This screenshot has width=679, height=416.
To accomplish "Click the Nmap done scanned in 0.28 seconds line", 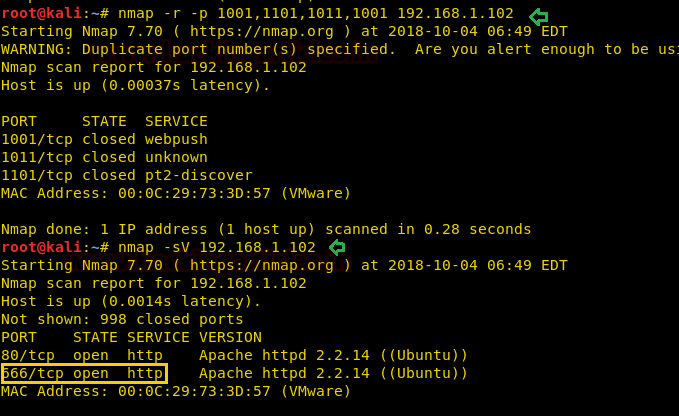I will click(x=266, y=229).
